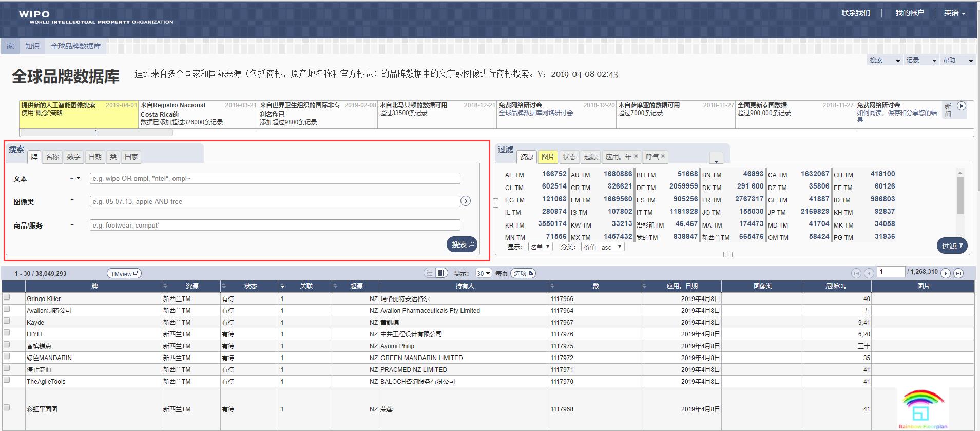
Task: Select the Gringo Killer row checkbox
Action: (7, 297)
